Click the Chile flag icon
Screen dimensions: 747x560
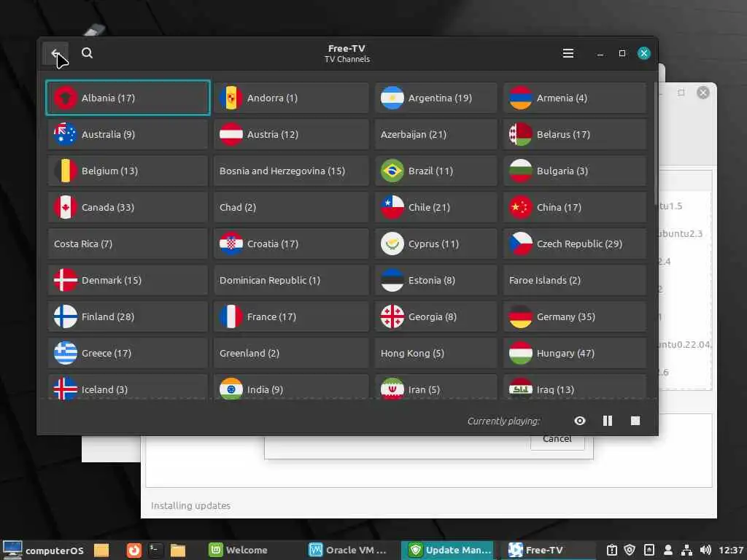392,207
